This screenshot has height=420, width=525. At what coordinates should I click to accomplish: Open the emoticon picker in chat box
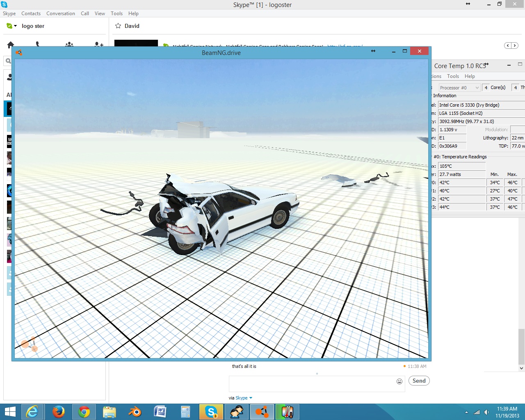tap(399, 381)
